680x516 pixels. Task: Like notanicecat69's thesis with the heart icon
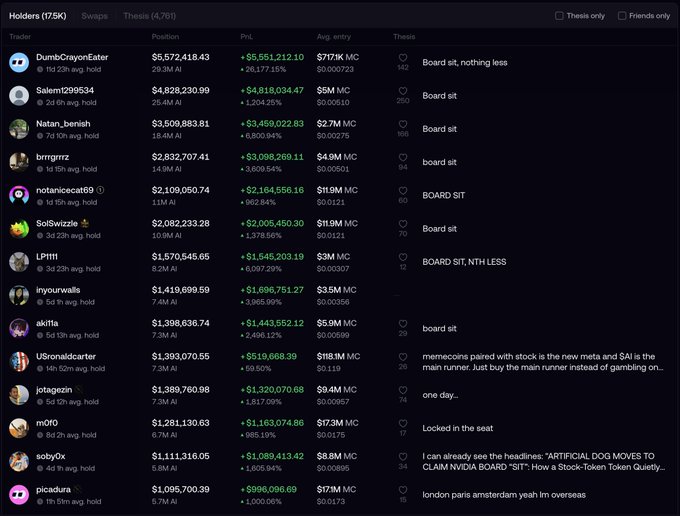click(x=403, y=190)
